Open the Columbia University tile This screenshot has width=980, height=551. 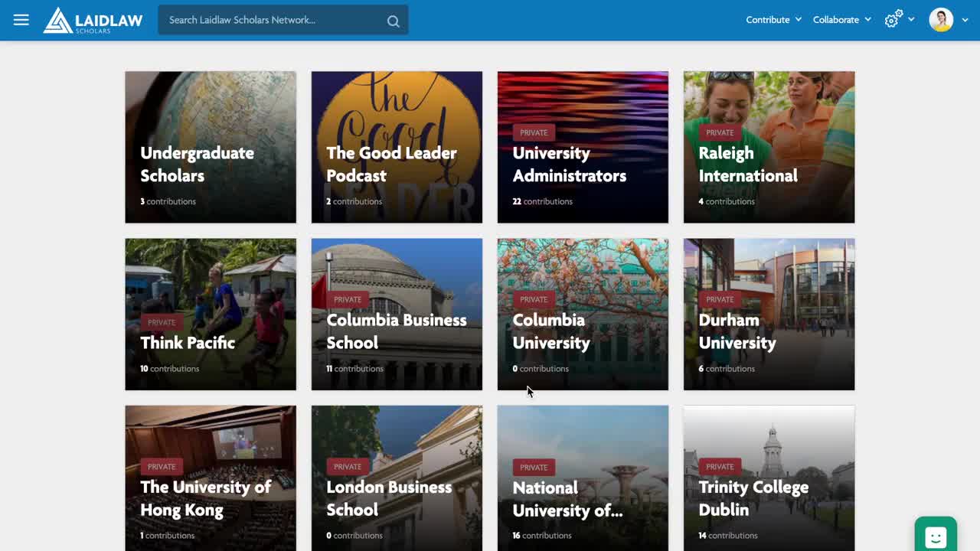click(x=583, y=314)
